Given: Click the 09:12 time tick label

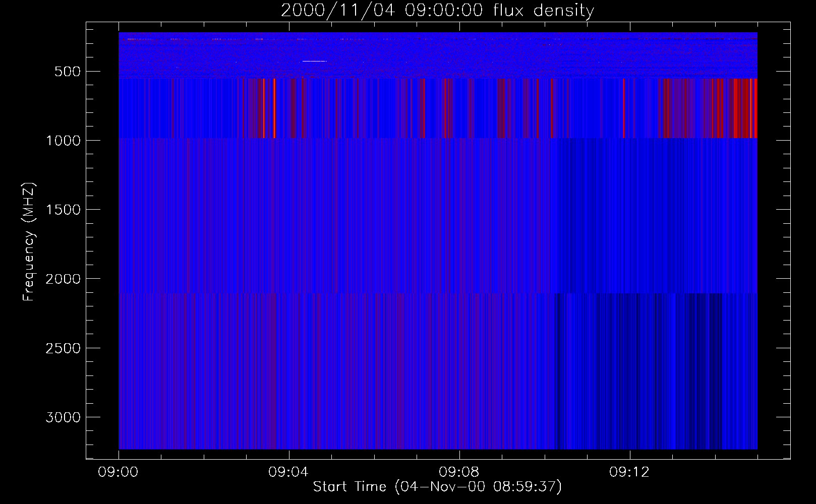Looking at the screenshot, I should coord(630,473).
